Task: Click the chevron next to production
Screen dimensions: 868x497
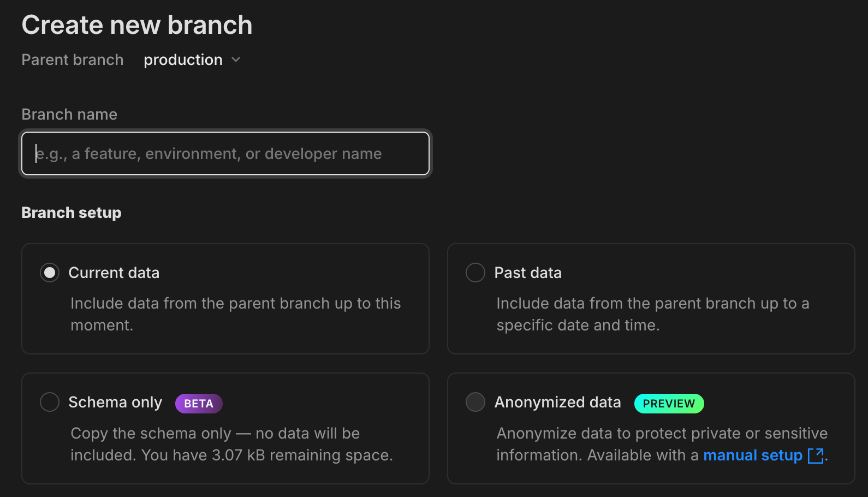Action: click(x=236, y=60)
